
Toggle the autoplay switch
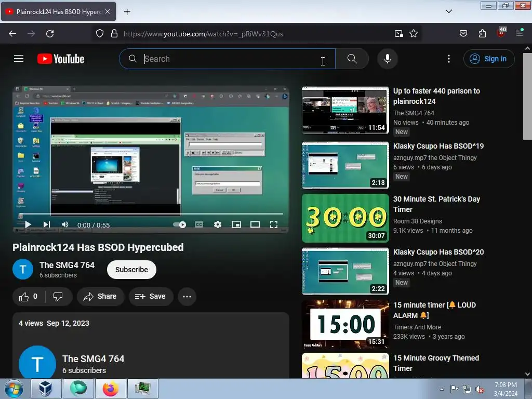pyautogui.click(x=179, y=224)
